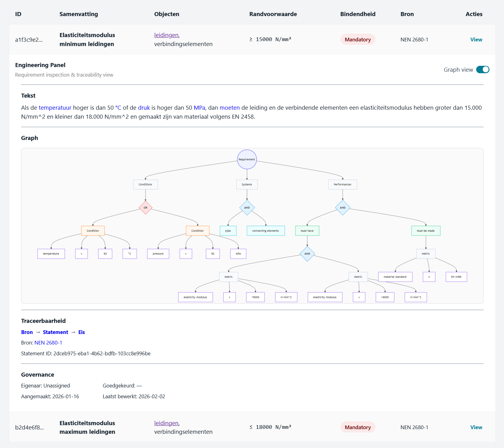Select the AND diamond under Systems
This screenshot has width=504, height=448.
(247, 208)
